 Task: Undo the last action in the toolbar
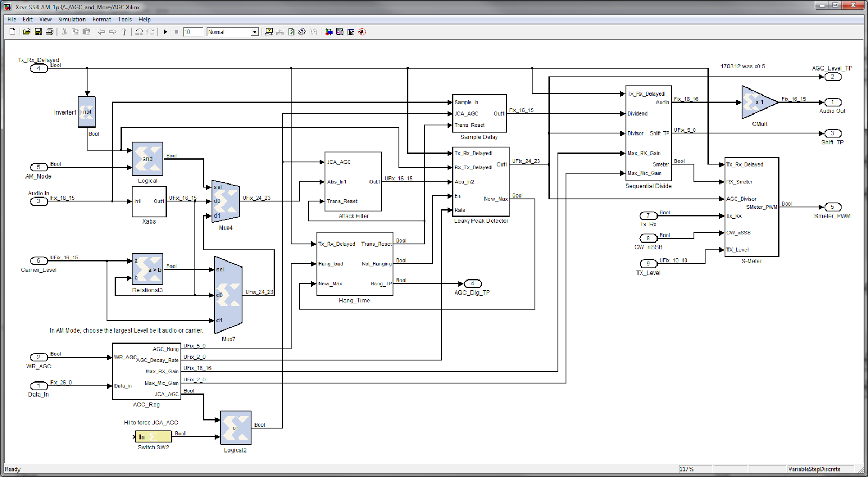click(x=139, y=32)
